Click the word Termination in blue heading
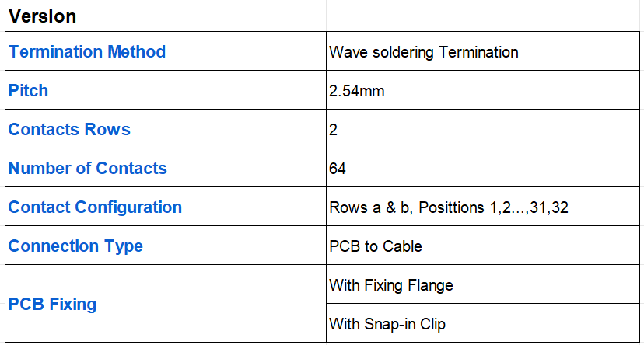The image size is (644, 345). tap(55, 52)
